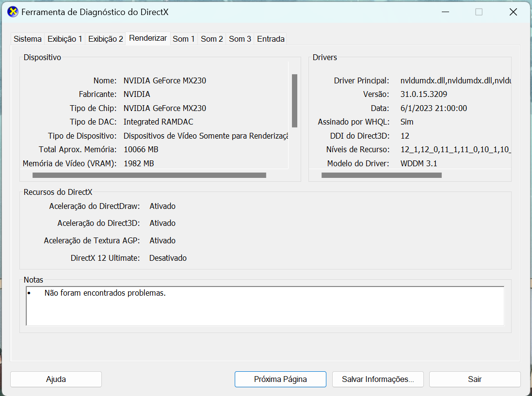Click the Renderizar tab
Viewport: 532px width, 396px height.
pyautogui.click(x=148, y=38)
